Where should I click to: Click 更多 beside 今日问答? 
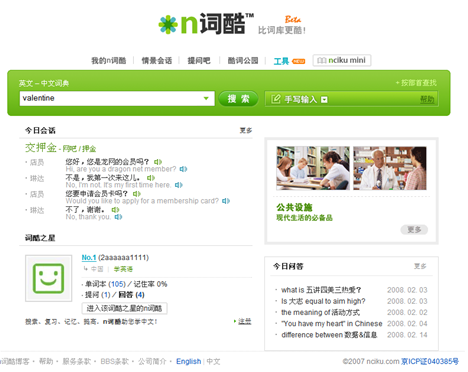pyautogui.click(x=420, y=266)
